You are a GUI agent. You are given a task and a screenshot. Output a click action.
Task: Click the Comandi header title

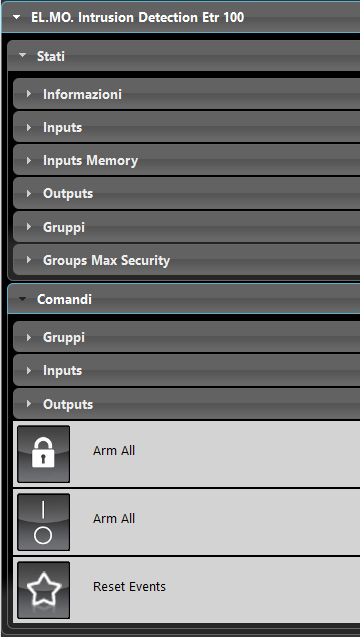pos(64,299)
